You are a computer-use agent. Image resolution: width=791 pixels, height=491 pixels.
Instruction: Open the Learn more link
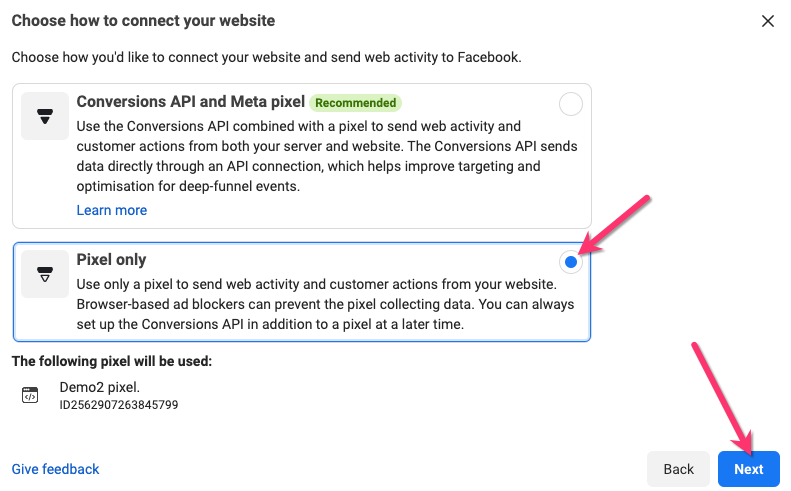click(x=112, y=210)
